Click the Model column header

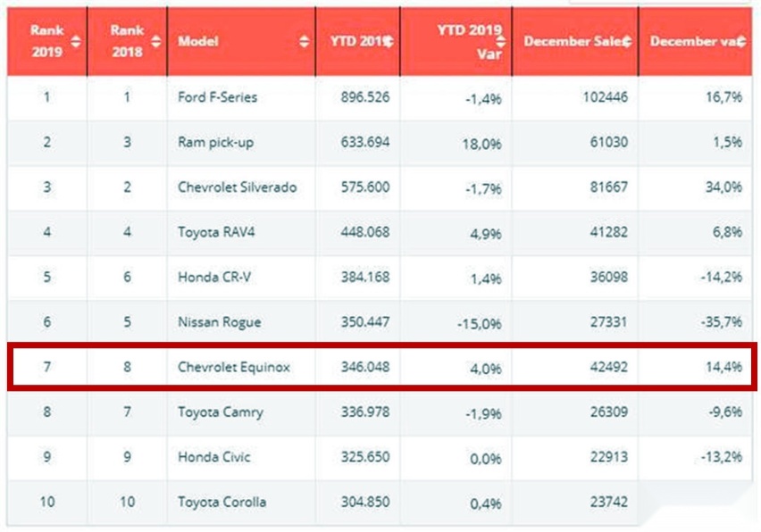[241, 41]
